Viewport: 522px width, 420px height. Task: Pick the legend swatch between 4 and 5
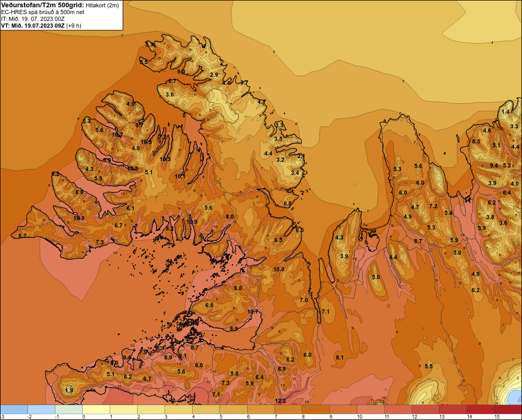click(206, 410)
